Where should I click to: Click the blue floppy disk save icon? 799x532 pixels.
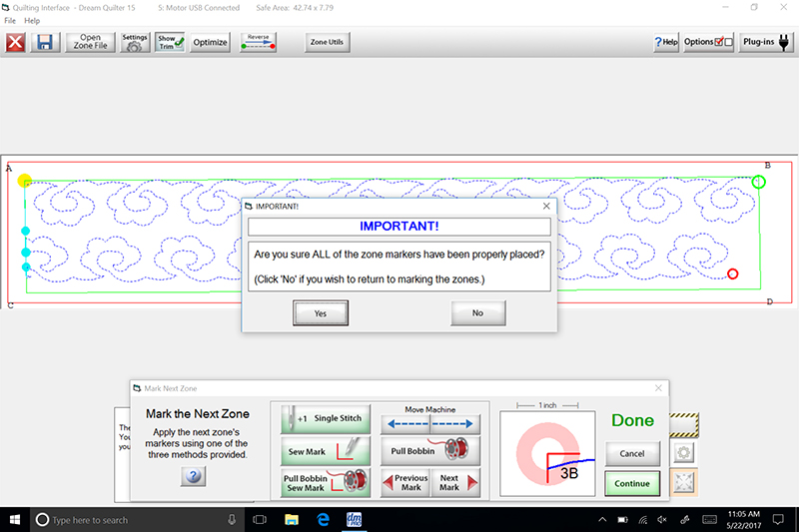[x=44, y=43]
